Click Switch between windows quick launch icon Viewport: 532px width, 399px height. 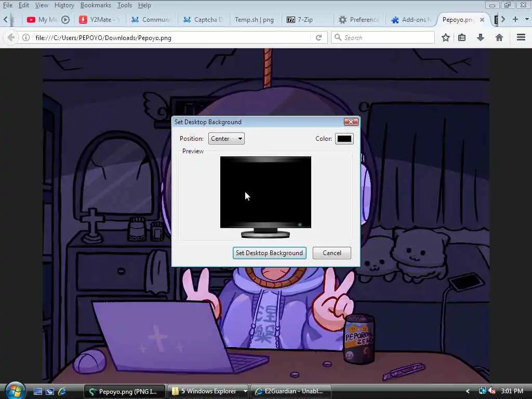50,391
